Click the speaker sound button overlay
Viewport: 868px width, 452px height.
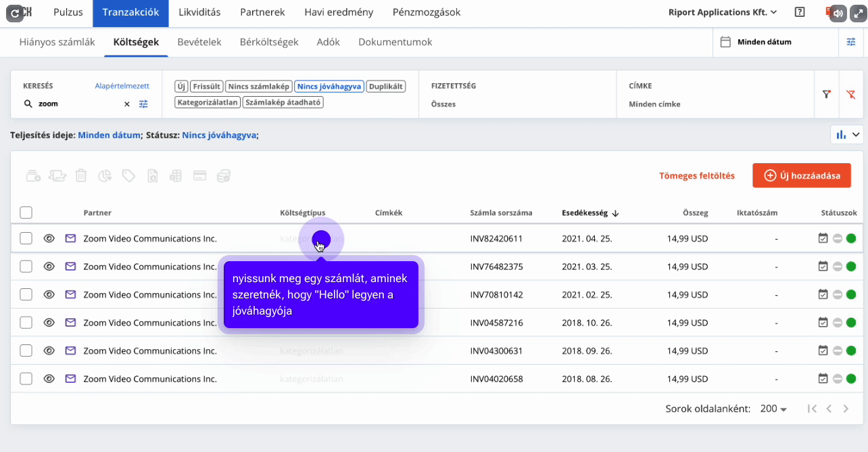point(838,13)
